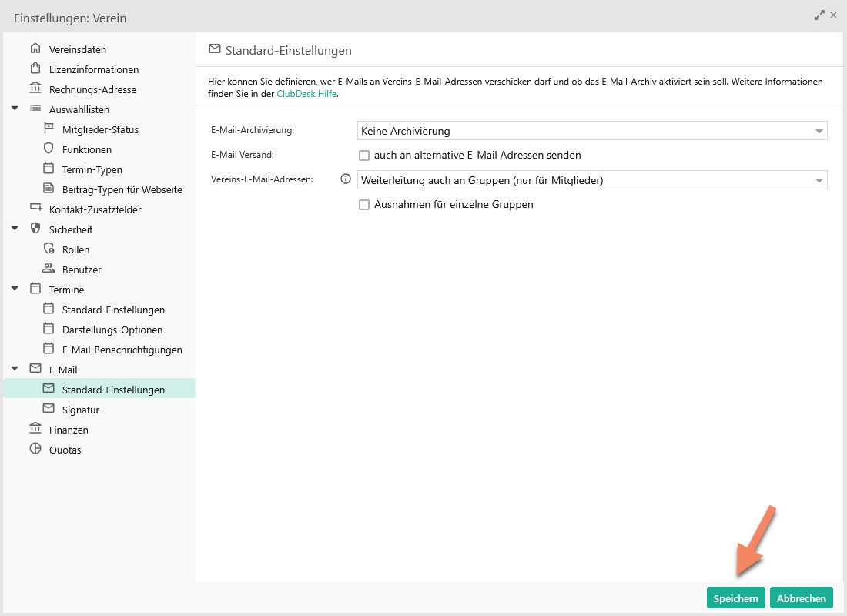Select Darstellungs-Optionen under Termine

[112, 330]
